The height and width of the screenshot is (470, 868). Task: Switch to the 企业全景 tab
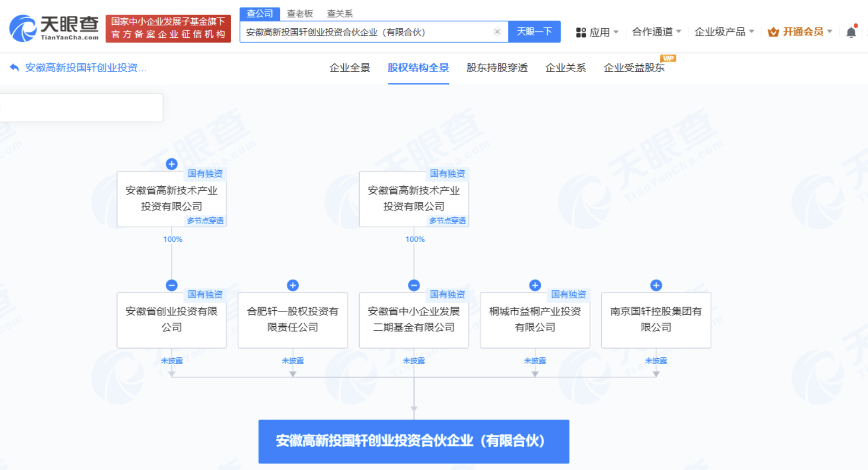[350, 68]
